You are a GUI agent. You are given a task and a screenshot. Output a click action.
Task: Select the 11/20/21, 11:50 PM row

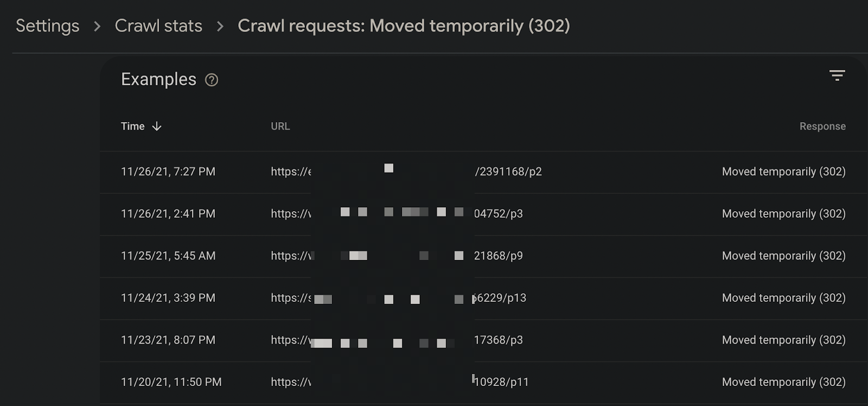tap(483, 383)
